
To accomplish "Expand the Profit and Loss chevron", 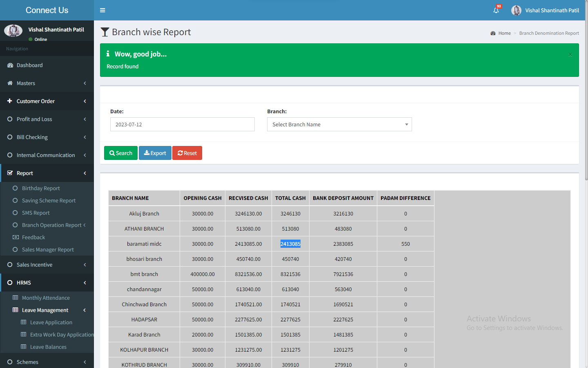I will pyautogui.click(x=85, y=119).
